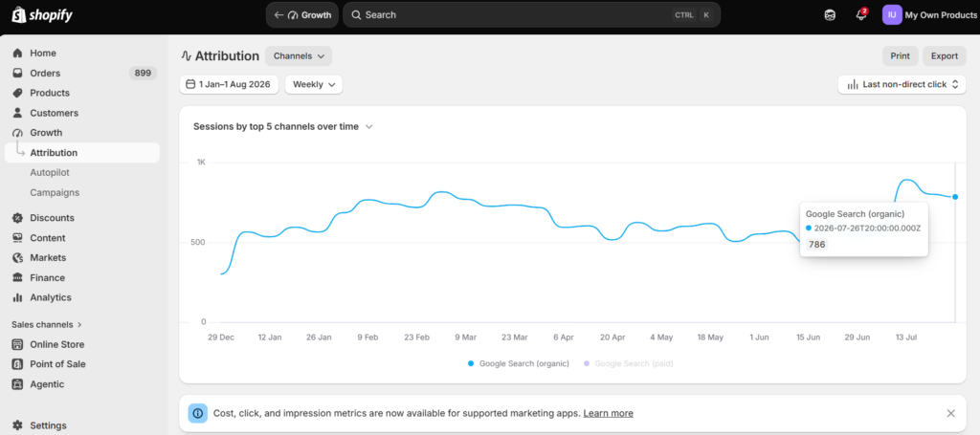The image size is (980, 435).
Task: Click the Markets globe icon
Action: 17,258
